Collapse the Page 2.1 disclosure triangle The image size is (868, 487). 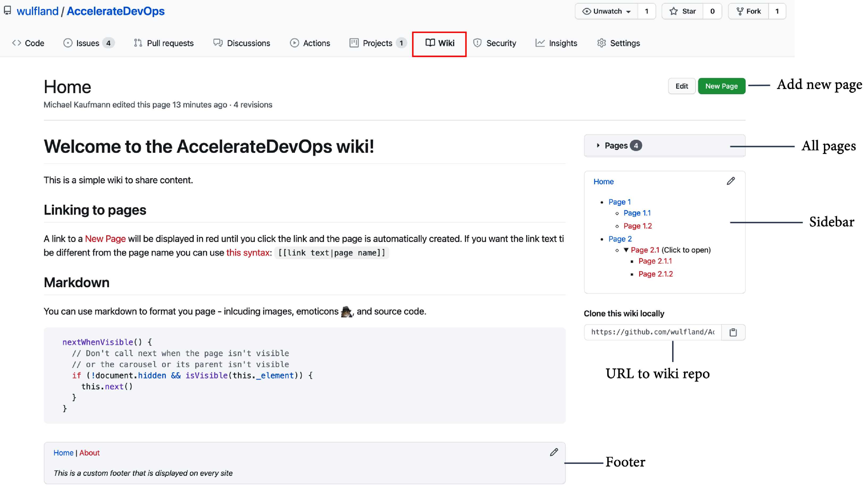point(626,250)
